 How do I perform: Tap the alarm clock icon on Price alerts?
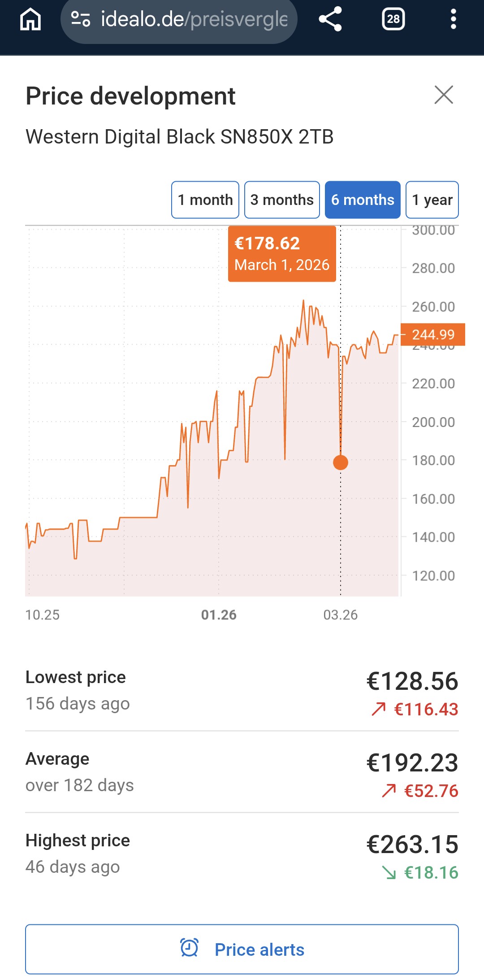coord(189,948)
